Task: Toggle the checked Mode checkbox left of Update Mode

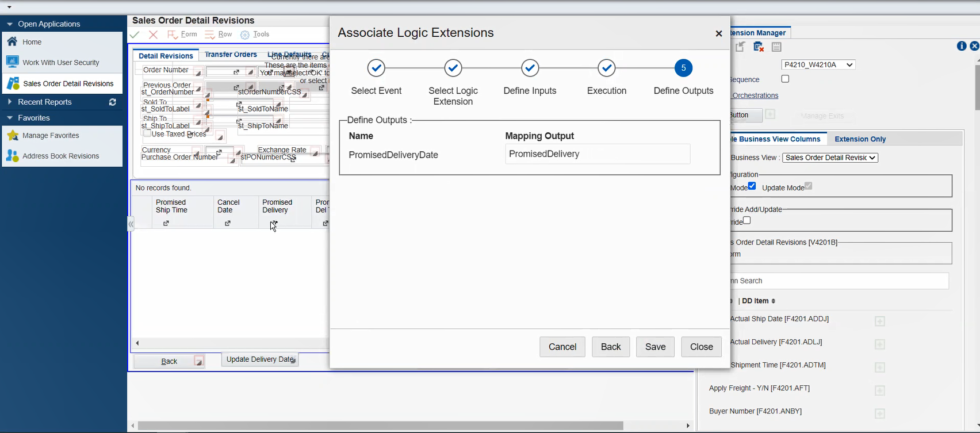Action: [752, 186]
